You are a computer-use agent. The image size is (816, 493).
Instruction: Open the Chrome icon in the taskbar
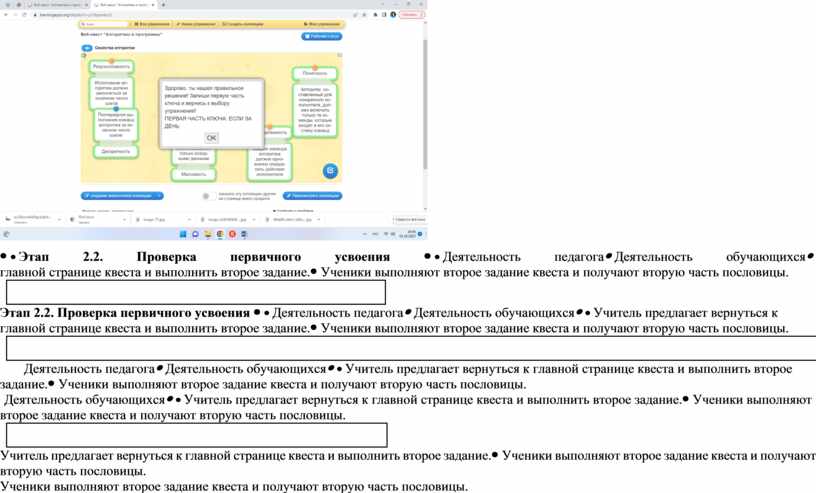tap(220, 234)
